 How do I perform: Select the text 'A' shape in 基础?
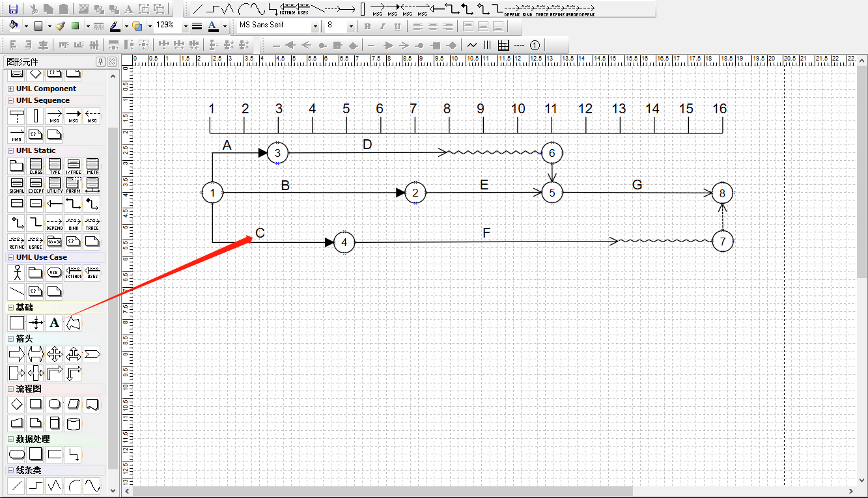click(x=55, y=323)
